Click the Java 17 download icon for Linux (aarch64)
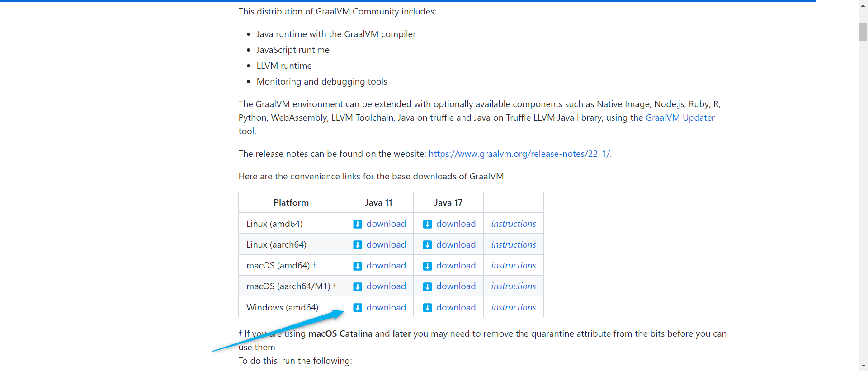868x371 pixels. [427, 245]
